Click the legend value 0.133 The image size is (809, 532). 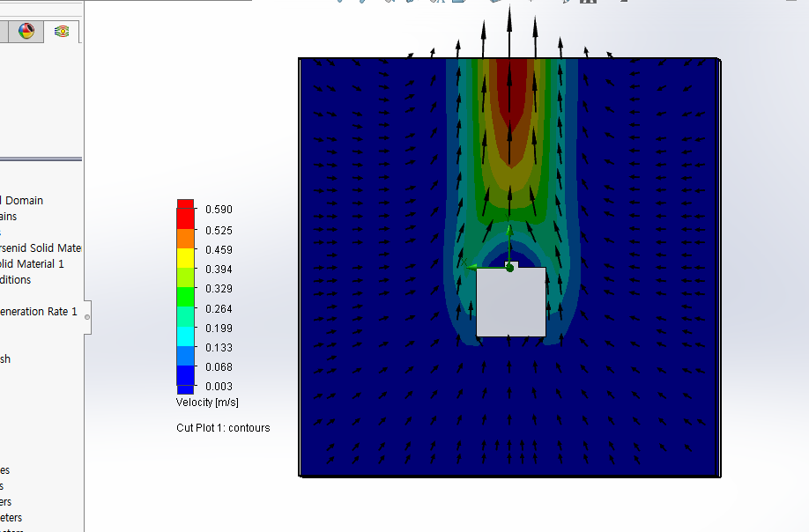219,347
